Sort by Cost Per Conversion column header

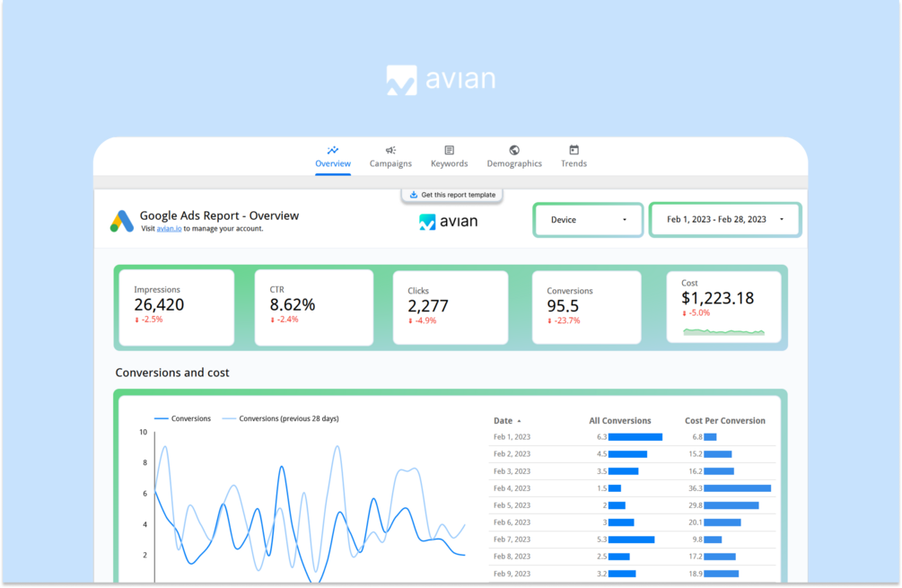coord(725,420)
